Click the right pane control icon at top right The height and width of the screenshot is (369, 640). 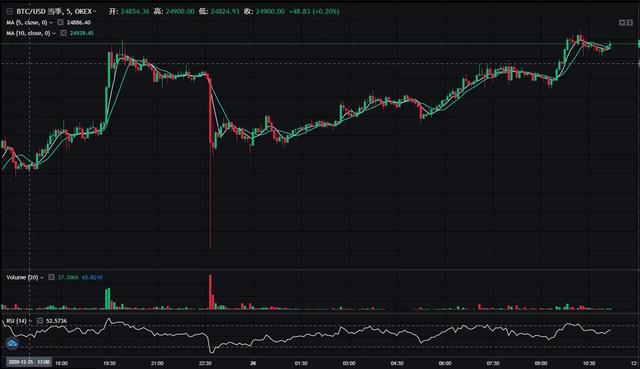click(x=630, y=22)
